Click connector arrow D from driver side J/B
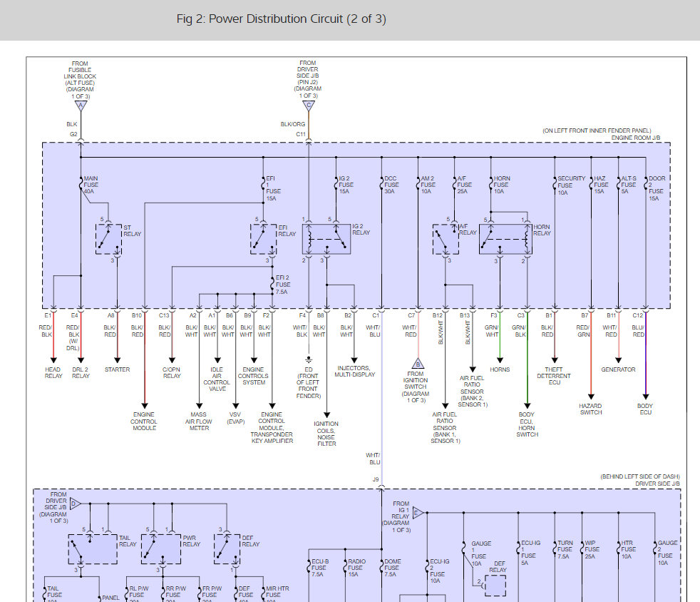 75,504
